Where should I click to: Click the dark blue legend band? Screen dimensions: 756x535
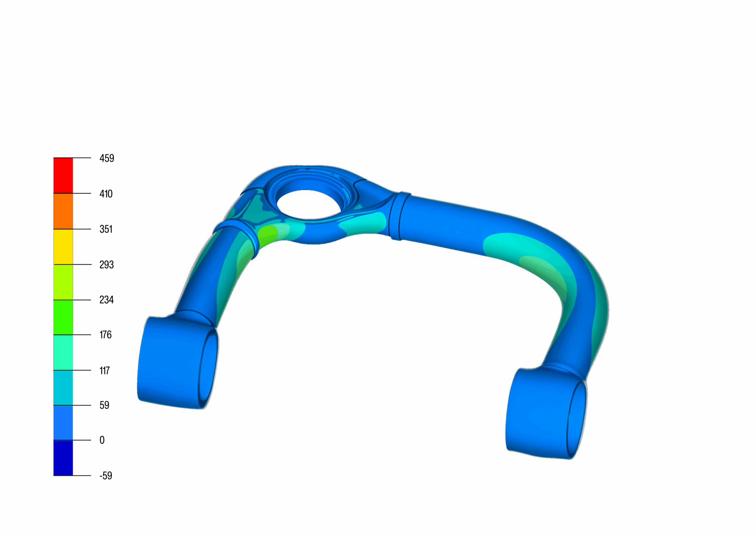point(63,458)
